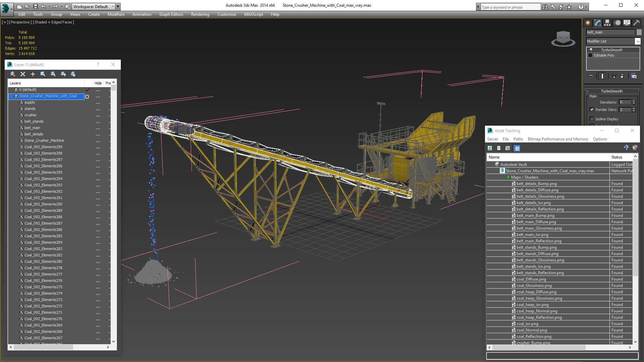Expand the Editable Poly modifier entry

590,55
